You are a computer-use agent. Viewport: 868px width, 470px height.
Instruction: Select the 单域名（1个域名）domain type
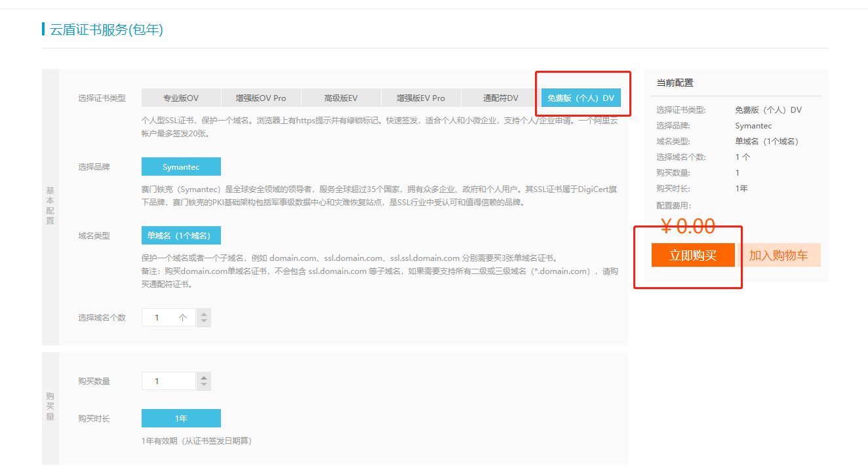(x=181, y=235)
